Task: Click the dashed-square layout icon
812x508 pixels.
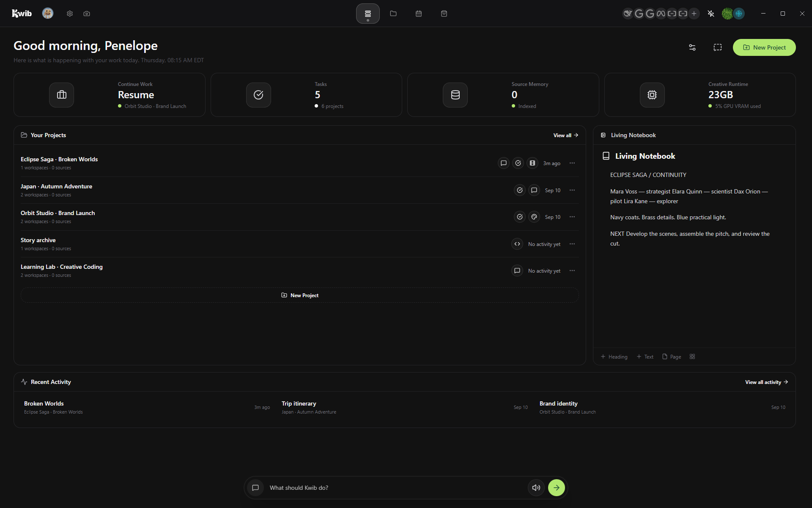Action: [718, 47]
